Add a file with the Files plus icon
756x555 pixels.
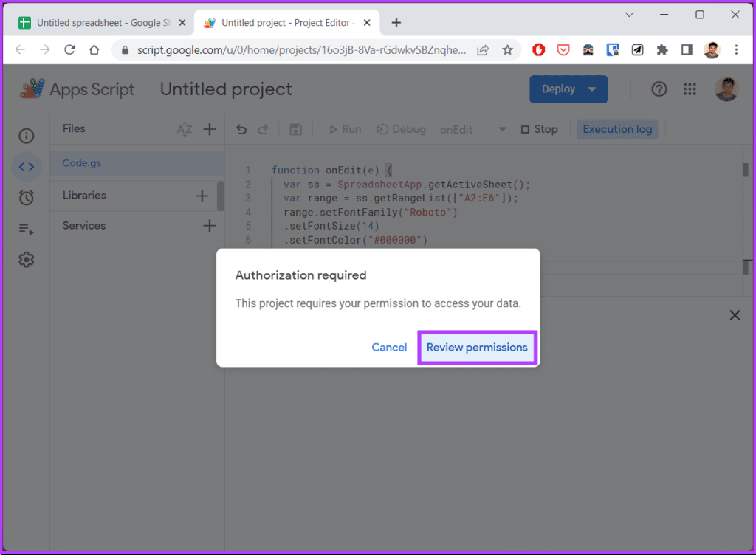[209, 129]
